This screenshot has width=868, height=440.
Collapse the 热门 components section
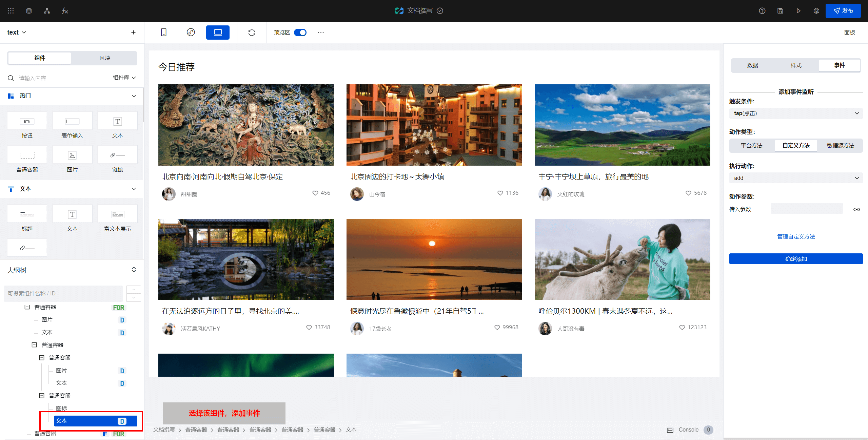pyautogui.click(x=134, y=96)
